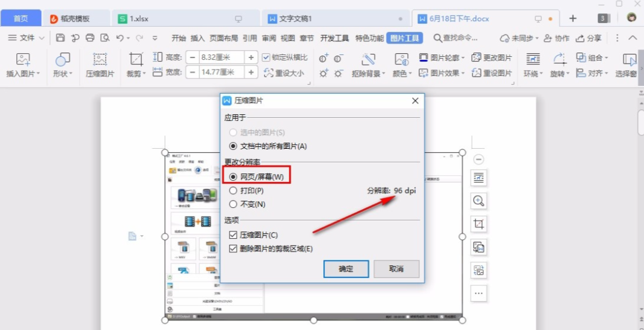Click the 插入图片 insert picture icon

23,60
